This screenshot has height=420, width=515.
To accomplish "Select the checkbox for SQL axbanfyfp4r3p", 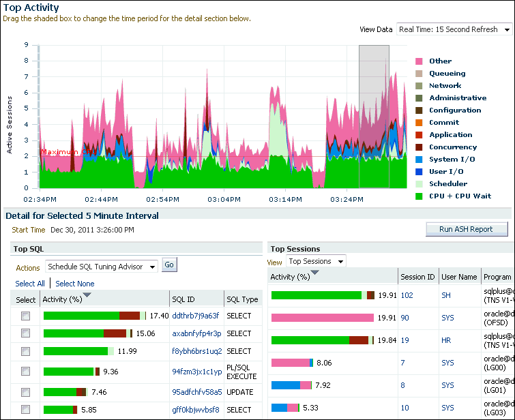I will coord(26,333).
